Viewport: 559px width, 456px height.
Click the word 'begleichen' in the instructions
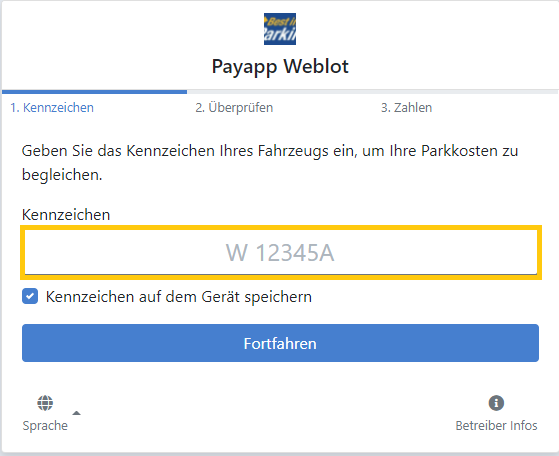click(60, 175)
